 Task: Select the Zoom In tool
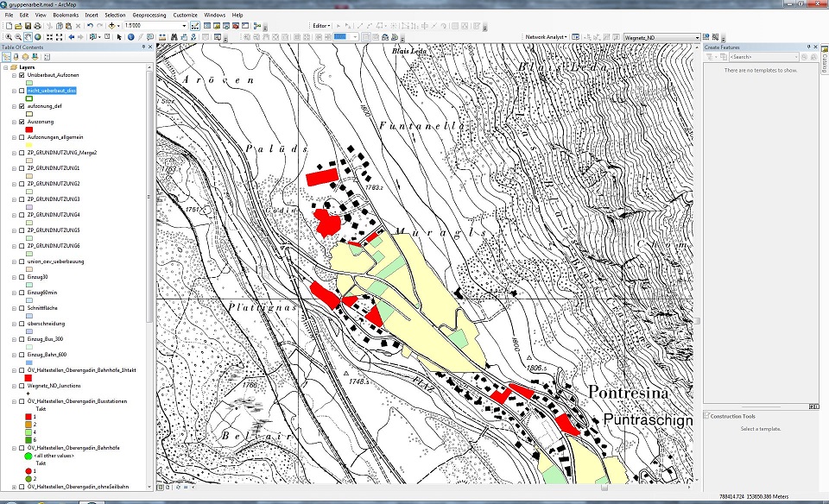coord(8,37)
